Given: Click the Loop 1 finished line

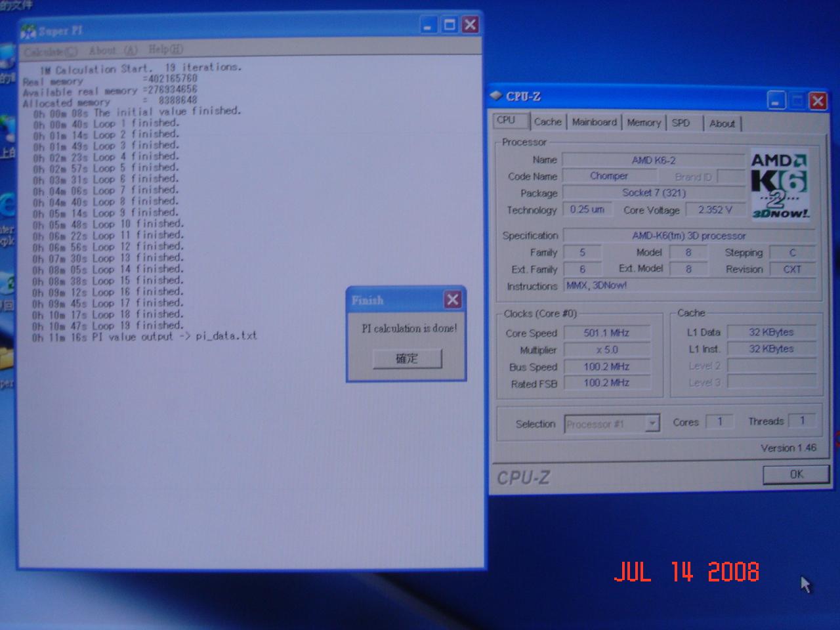Looking at the screenshot, I should click(106, 123).
